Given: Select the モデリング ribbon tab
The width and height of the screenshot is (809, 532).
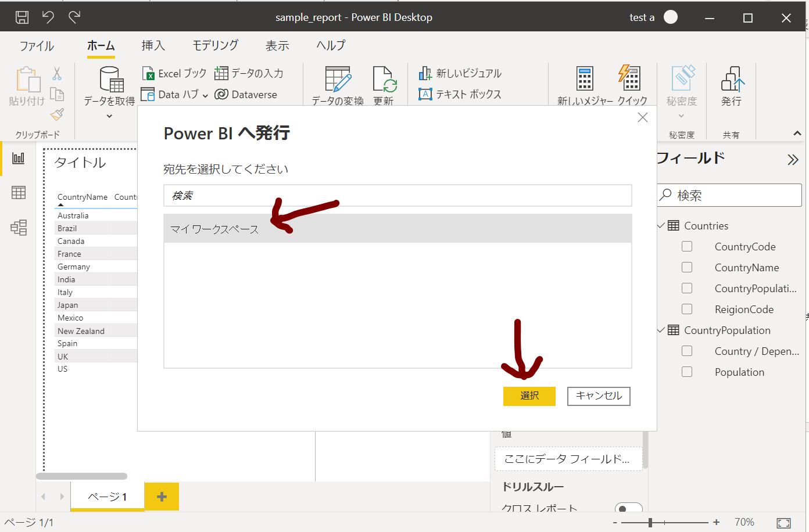Looking at the screenshot, I should pyautogui.click(x=216, y=45).
